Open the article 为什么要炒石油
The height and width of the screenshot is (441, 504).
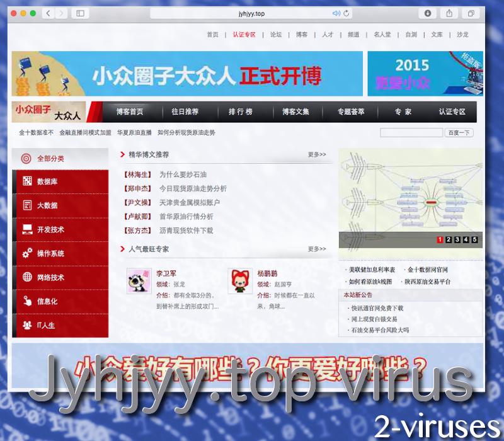(x=183, y=175)
